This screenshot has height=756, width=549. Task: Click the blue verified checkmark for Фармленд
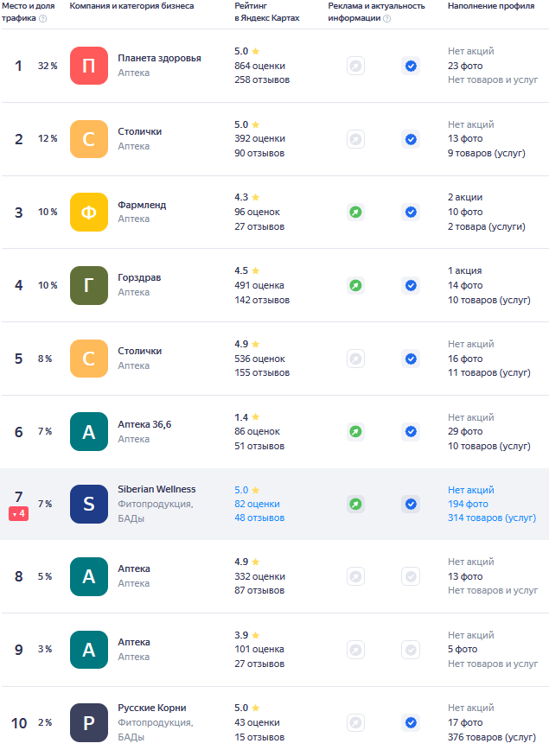[x=411, y=213]
